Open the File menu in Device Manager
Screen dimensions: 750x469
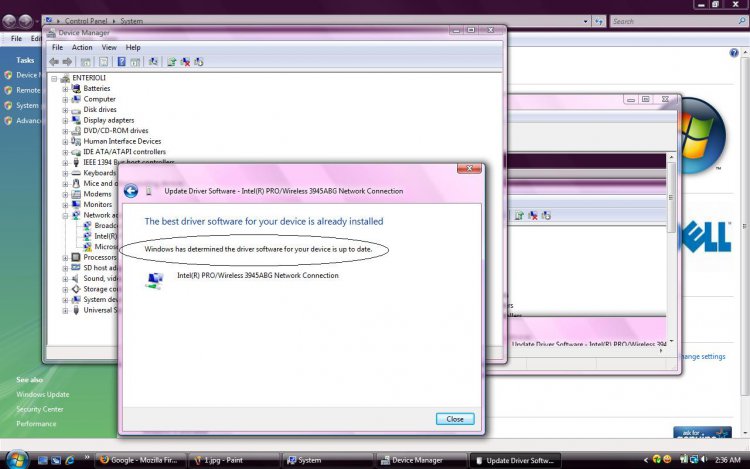[57, 47]
